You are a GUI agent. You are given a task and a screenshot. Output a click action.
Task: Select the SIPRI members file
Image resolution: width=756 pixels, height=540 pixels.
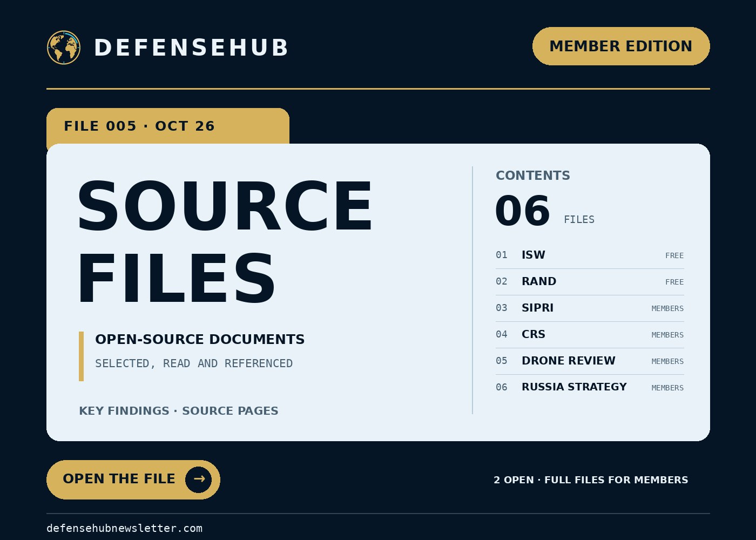[590, 308]
